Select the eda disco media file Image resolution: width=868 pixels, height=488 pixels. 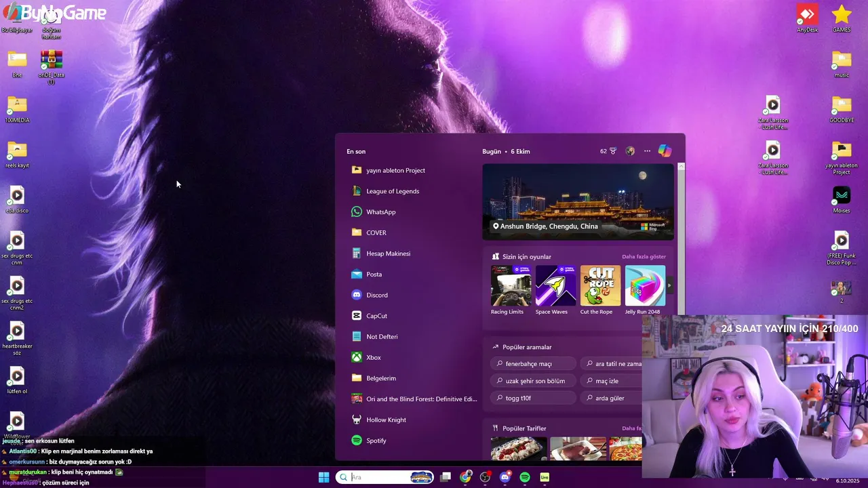pos(17,200)
